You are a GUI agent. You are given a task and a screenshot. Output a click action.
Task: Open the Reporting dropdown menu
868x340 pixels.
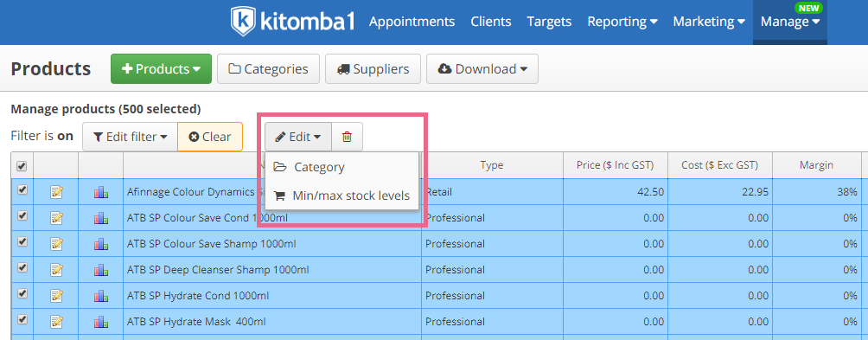point(622,22)
